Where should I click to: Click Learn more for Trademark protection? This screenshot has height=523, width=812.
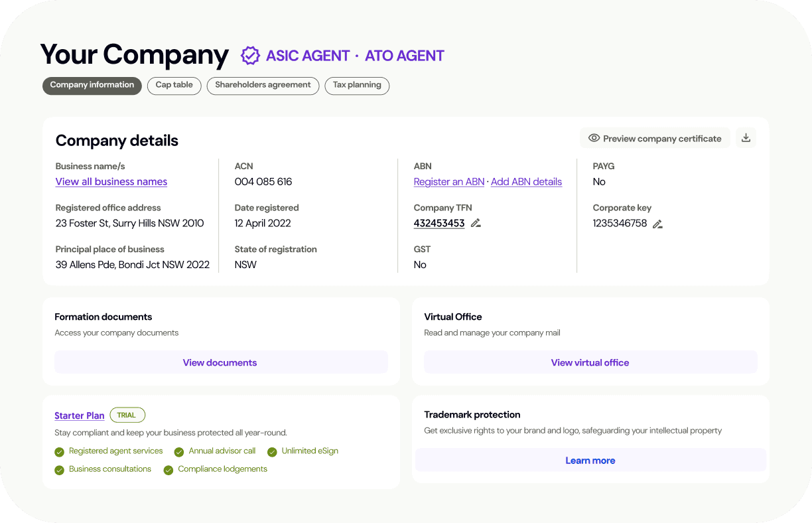tap(590, 461)
